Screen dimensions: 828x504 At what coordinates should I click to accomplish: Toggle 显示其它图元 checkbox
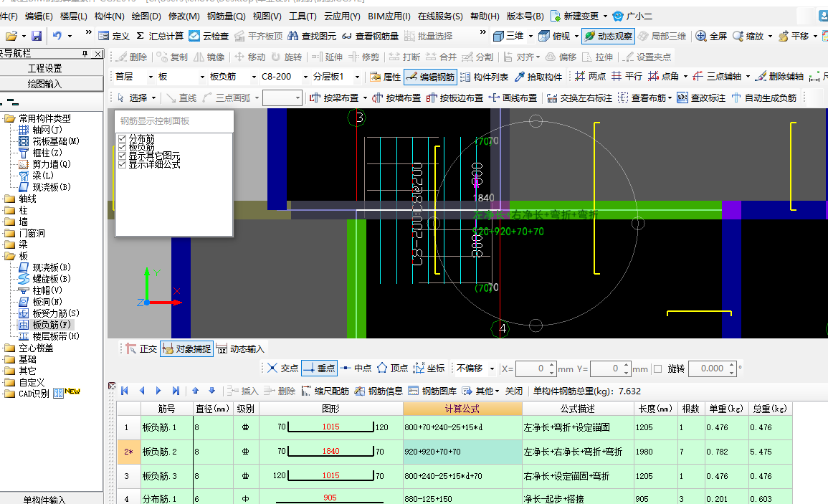[x=122, y=156]
